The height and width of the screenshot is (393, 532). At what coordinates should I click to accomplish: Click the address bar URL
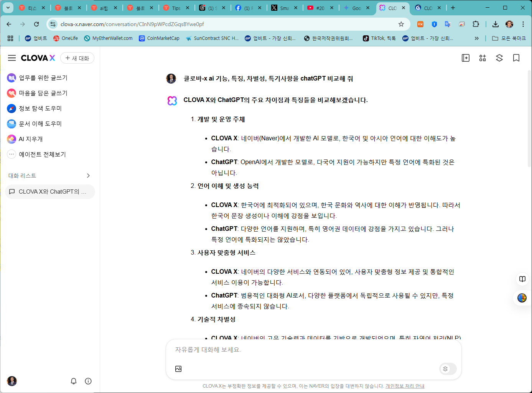pos(132,24)
